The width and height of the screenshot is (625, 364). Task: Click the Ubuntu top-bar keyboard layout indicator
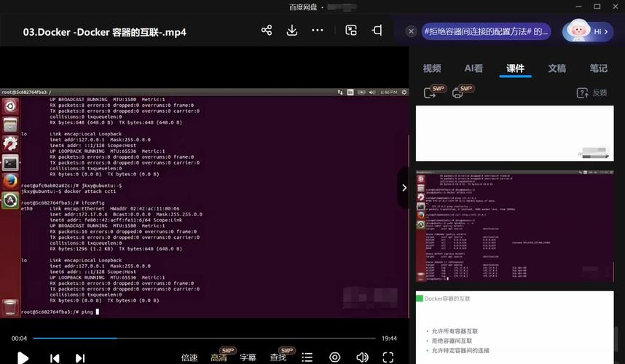coord(350,92)
